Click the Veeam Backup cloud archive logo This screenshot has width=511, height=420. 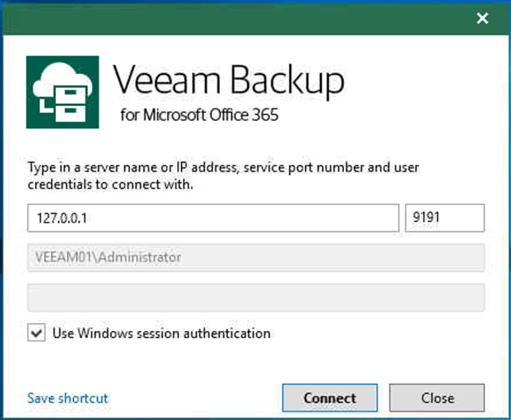[63, 92]
